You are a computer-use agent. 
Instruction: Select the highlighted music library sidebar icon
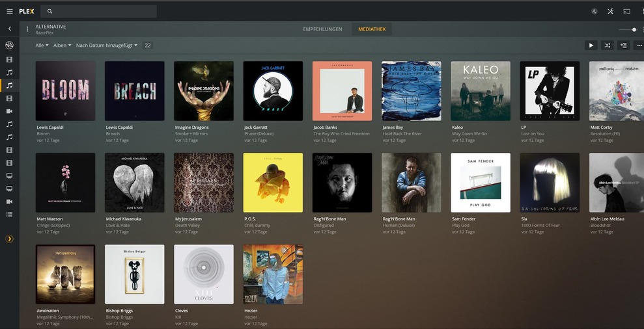click(10, 85)
